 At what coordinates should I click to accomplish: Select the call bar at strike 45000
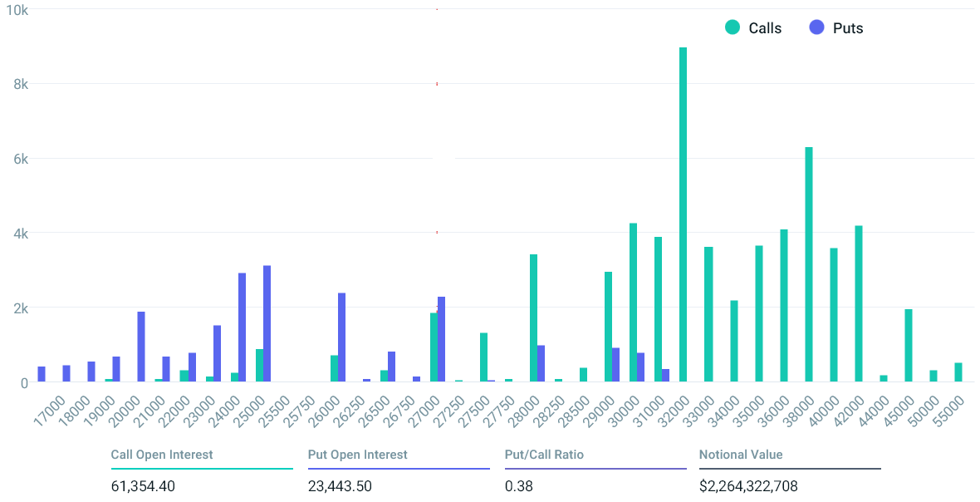coord(909,346)
